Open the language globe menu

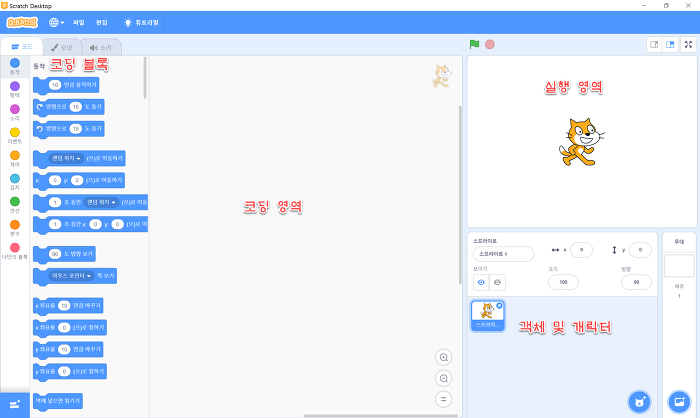click(56, 22)
